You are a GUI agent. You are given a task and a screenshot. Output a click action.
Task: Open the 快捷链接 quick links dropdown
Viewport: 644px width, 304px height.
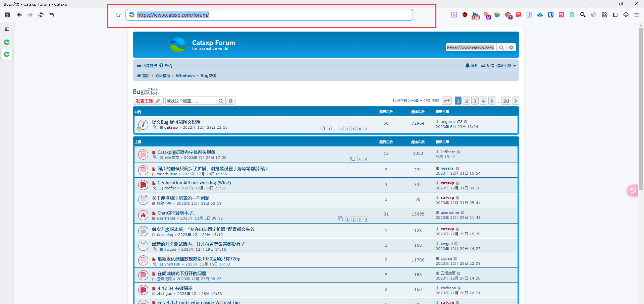(147, 66)
